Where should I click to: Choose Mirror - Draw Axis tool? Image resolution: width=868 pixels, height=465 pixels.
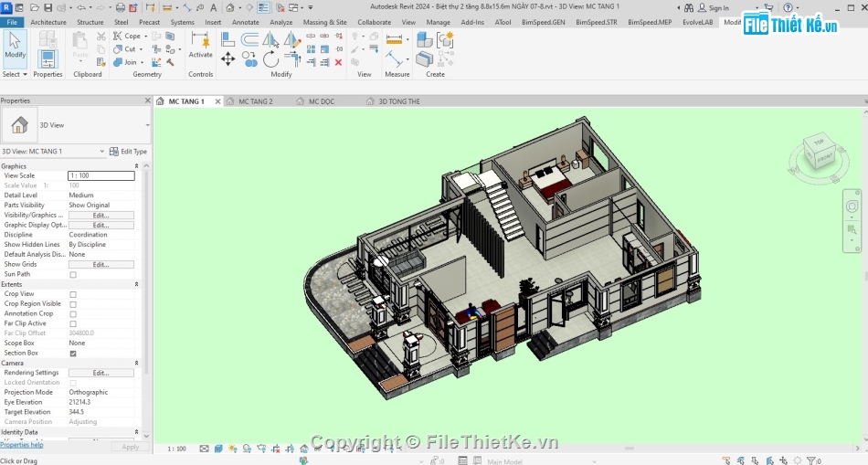coord(291,39)
